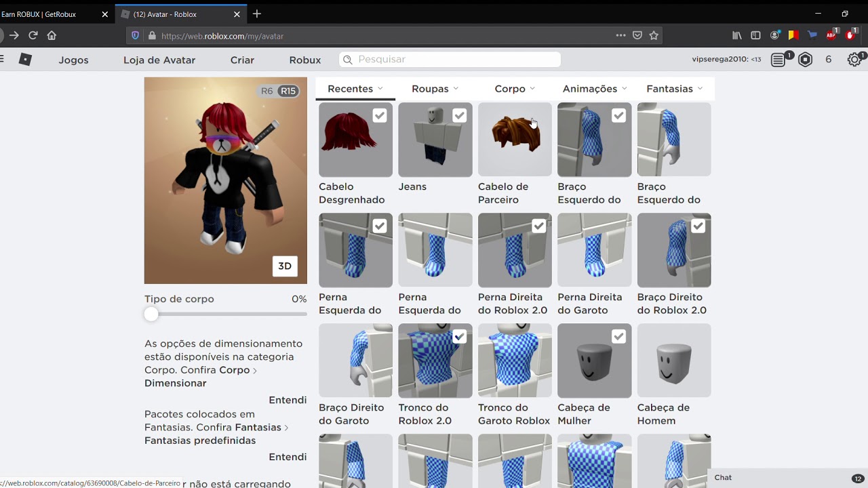Click the forward navigation arrow
This screenshot has width=868, height=488.
point(14,35)
